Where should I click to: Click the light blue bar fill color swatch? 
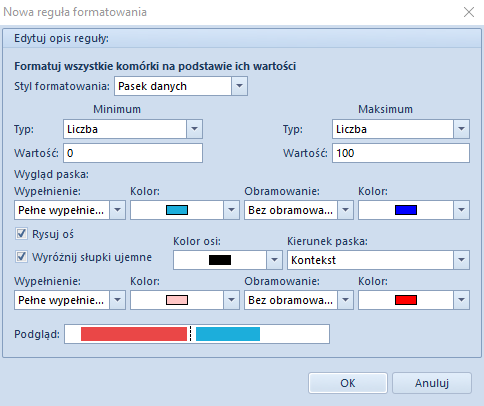pyautogui.click(x=177, y=210)
